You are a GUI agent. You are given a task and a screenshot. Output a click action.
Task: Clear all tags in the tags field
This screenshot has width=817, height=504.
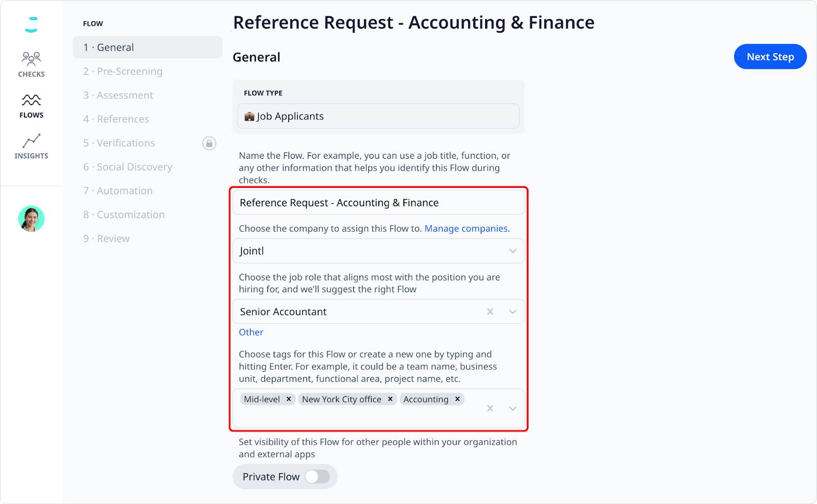(x=490, y=409)
